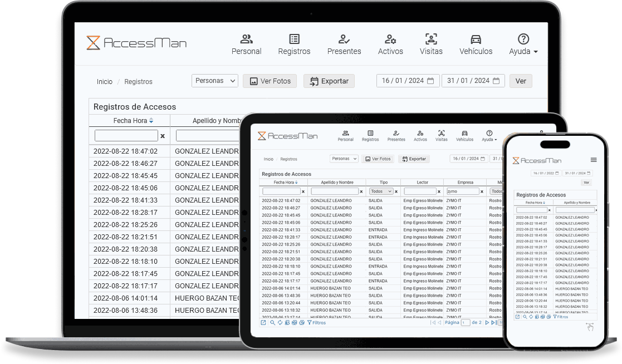This screenshot has width=622, height=364.
Task: Click the AccessMan logo on the laptop
Action: 136,42
